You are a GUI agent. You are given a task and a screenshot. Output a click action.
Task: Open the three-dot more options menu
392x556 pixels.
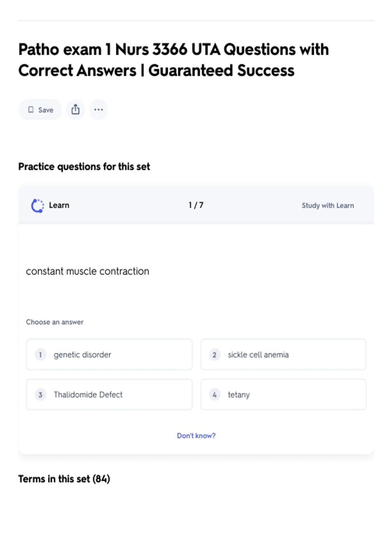[98, 110]
